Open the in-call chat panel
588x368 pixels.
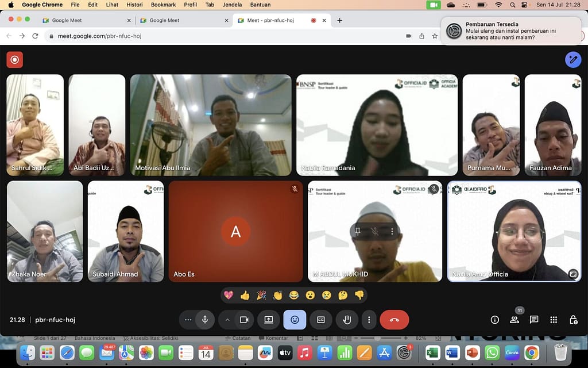(x=534, y=320)
